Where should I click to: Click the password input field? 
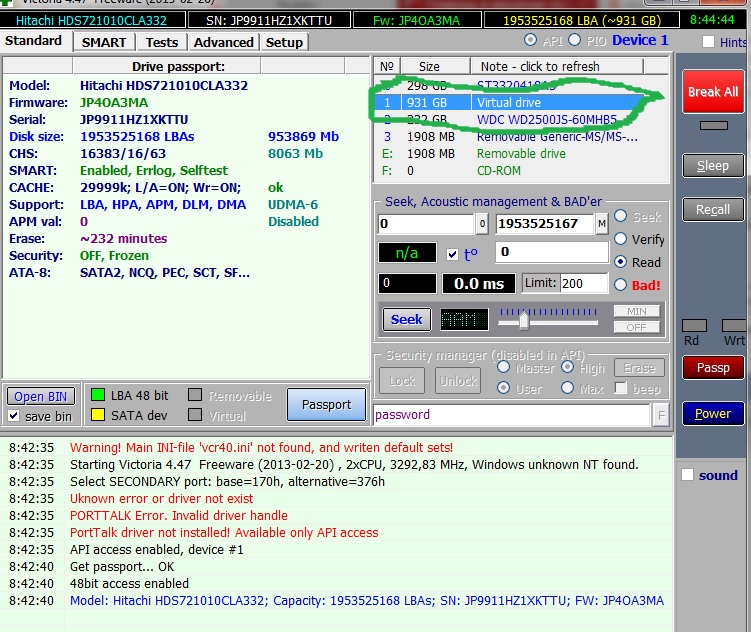coord(512,415)
